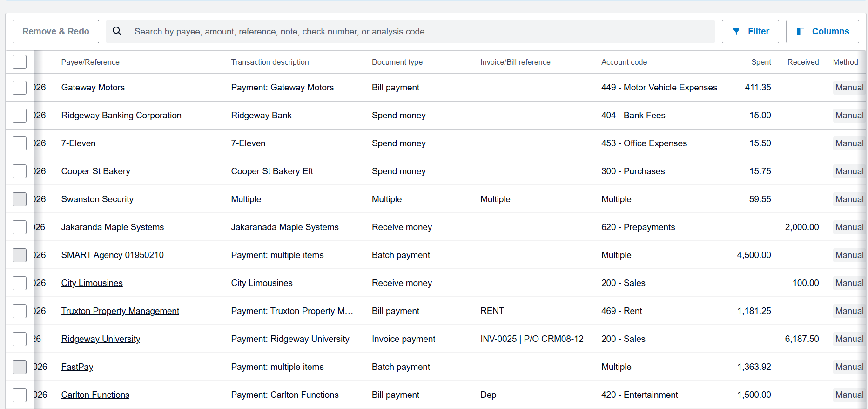Click the Account code column header

point(624,62)
